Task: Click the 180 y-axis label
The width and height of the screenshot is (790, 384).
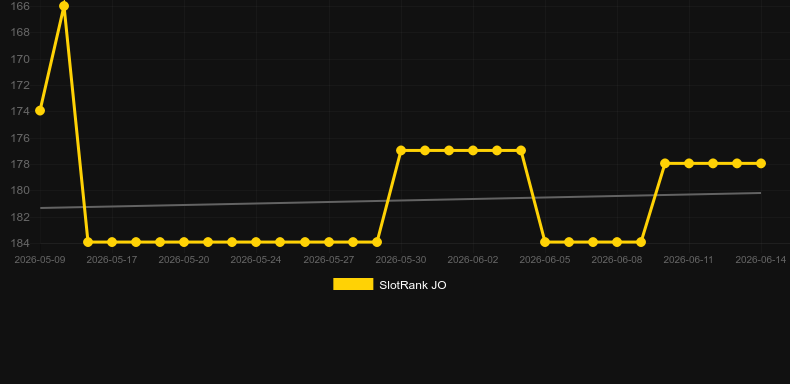Action: 20,191
